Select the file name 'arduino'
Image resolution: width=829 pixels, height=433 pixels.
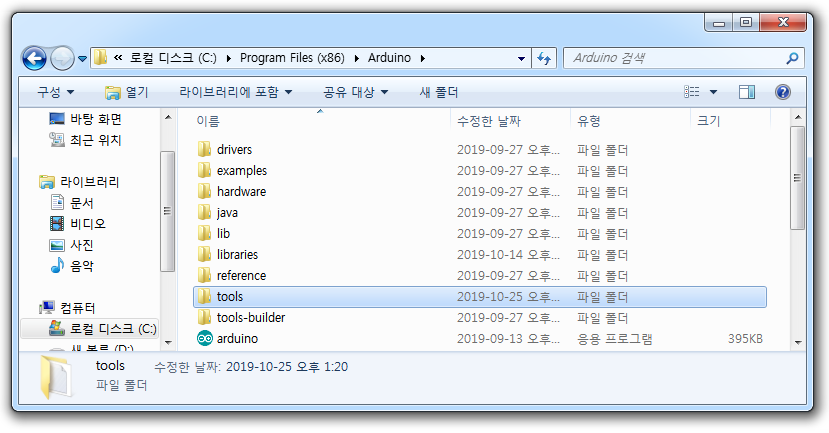(x=237, y=338)
